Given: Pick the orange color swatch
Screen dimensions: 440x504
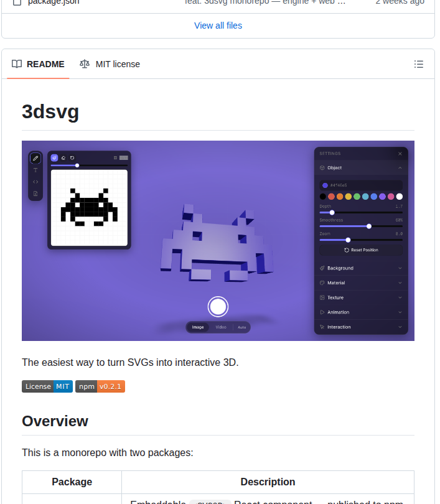Looking at the screenshot, I should (340, 197).
